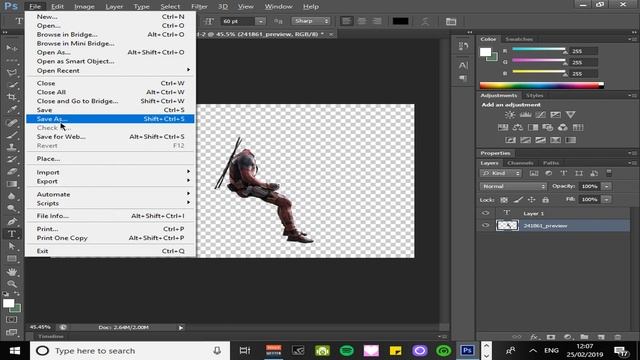Screen dimensions: 640x360
Task: Center text in options bar
Action: (x=362, y=21)
